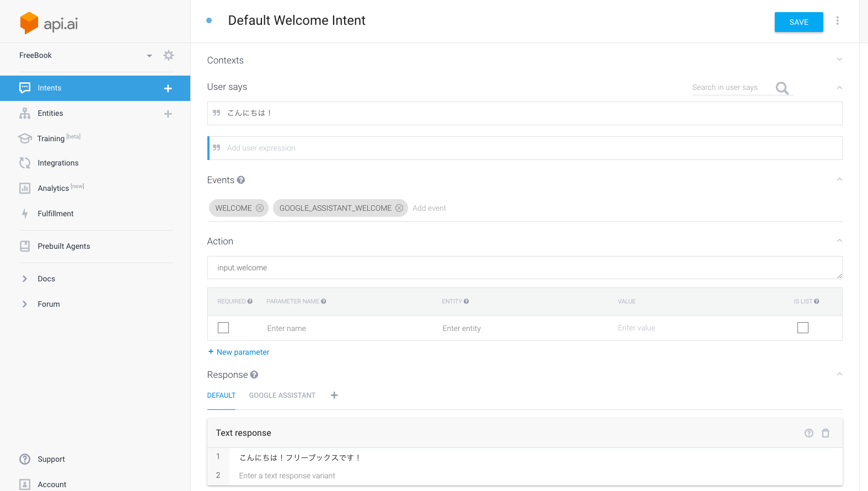This screenshot has width=868, height=491.
Task: Click the Entities hierarchy icon
Action: click(x=25, y=113)
